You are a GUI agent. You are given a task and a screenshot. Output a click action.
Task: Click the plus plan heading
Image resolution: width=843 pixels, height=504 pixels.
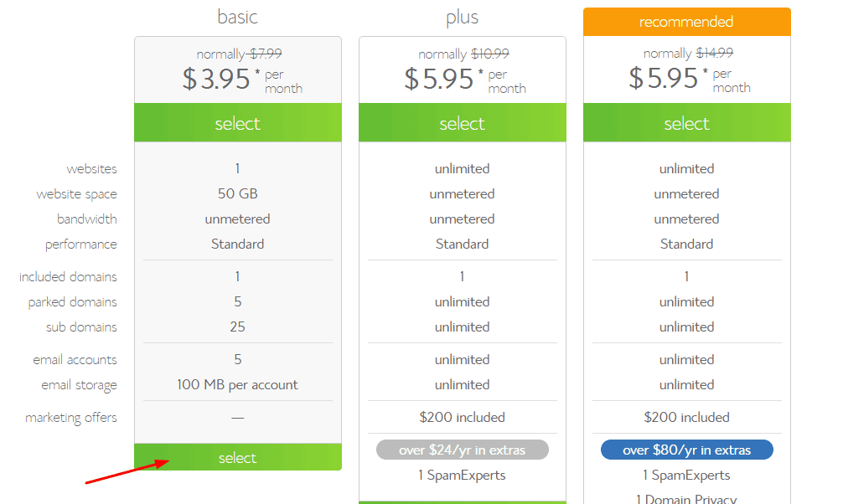pyautogui.click(x=462, y=16)
